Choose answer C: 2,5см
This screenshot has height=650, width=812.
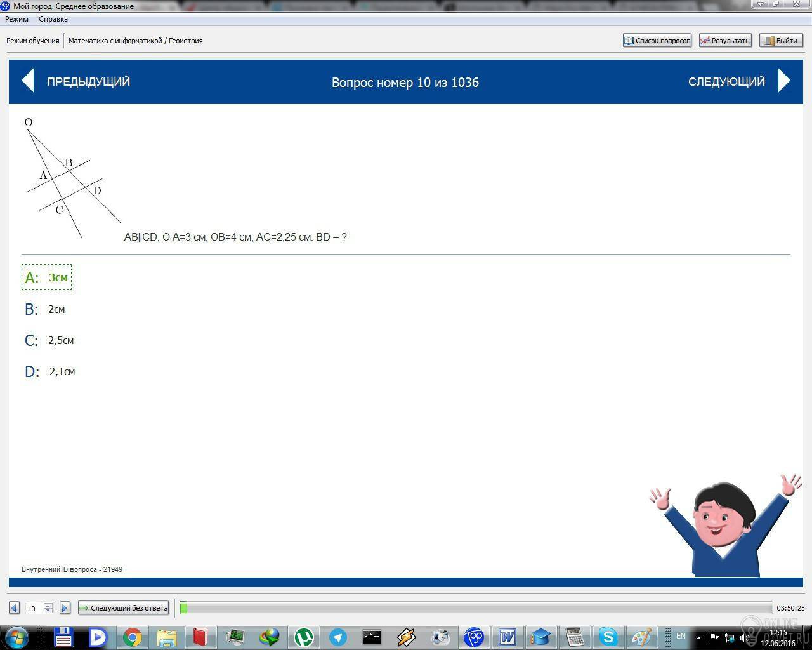(61, 340)
